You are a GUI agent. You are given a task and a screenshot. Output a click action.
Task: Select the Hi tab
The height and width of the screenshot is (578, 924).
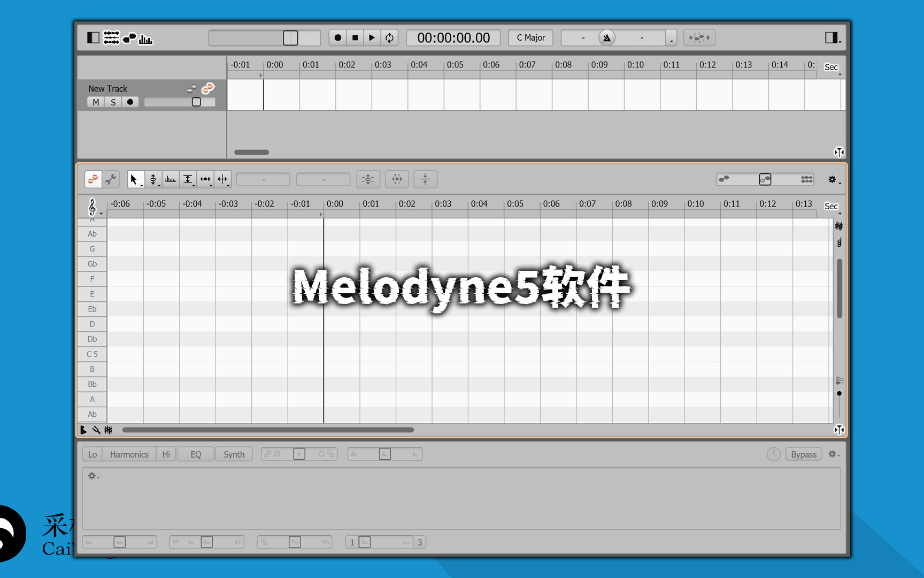pyautogui.click(x=166, y=454)
